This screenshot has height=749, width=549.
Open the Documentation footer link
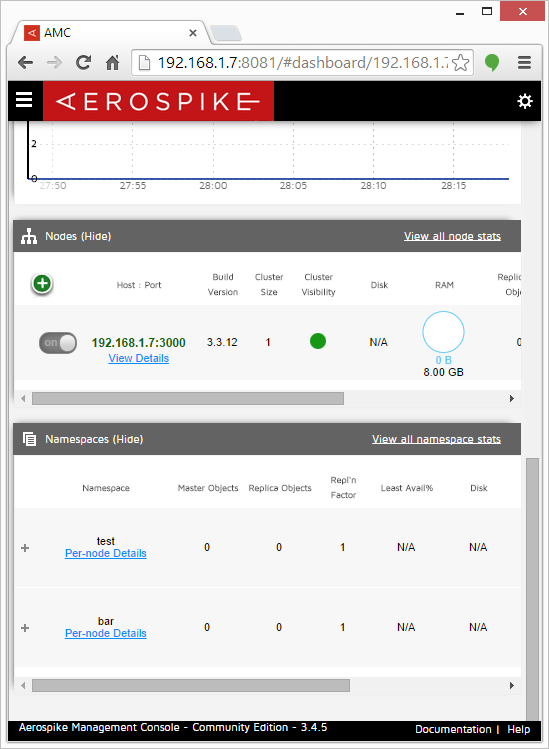coord(453,729)
